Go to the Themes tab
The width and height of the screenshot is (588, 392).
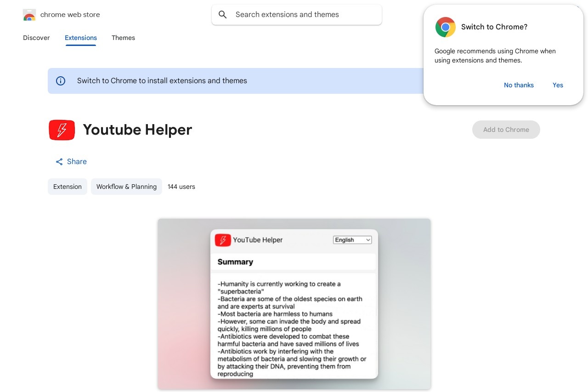coord(123,38)
